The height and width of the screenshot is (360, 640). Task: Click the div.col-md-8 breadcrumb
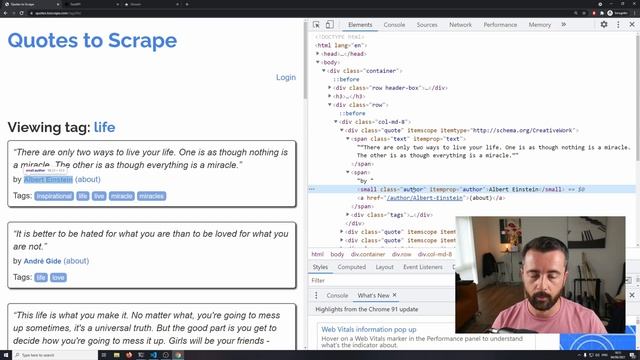coord(435,254)
